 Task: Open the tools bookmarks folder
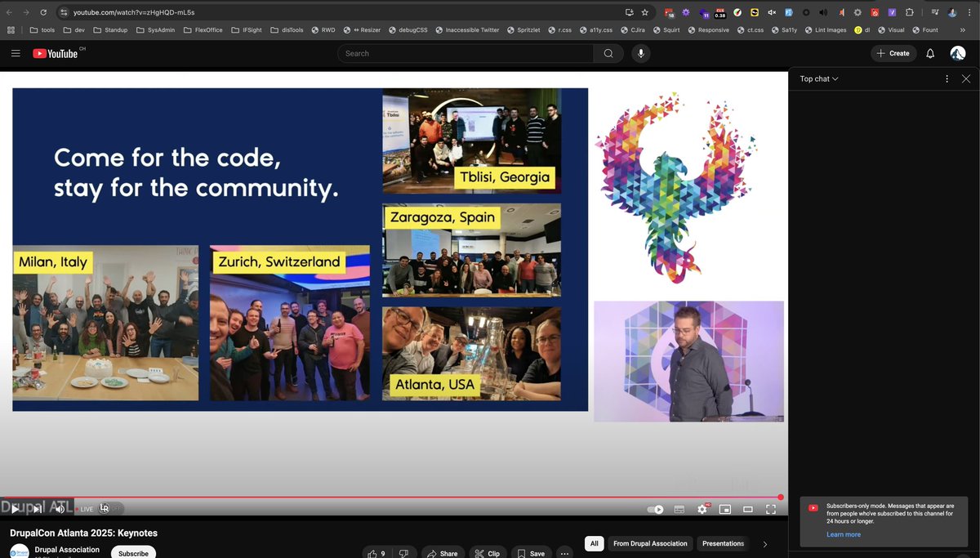(42, 30)
